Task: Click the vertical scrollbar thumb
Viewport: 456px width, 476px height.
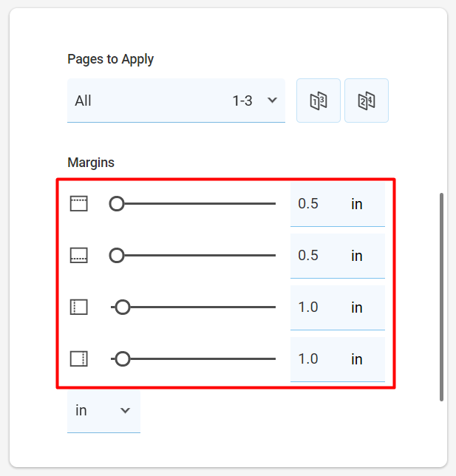Action: point(441,297)
